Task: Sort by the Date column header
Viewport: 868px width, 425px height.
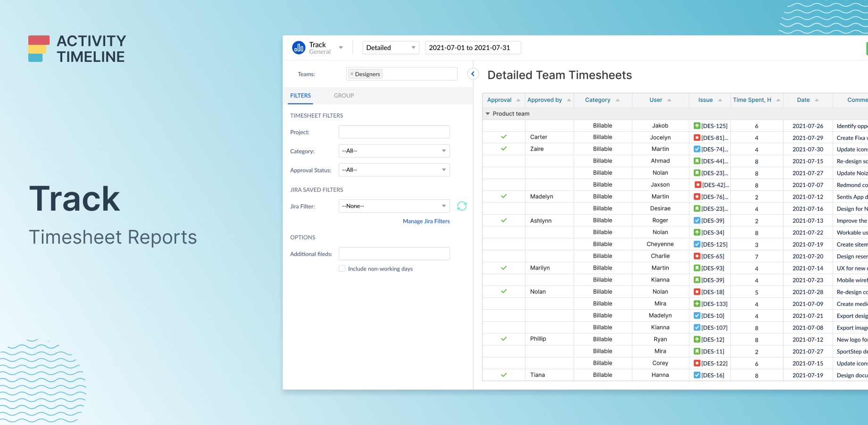Action: pos(808,100)
